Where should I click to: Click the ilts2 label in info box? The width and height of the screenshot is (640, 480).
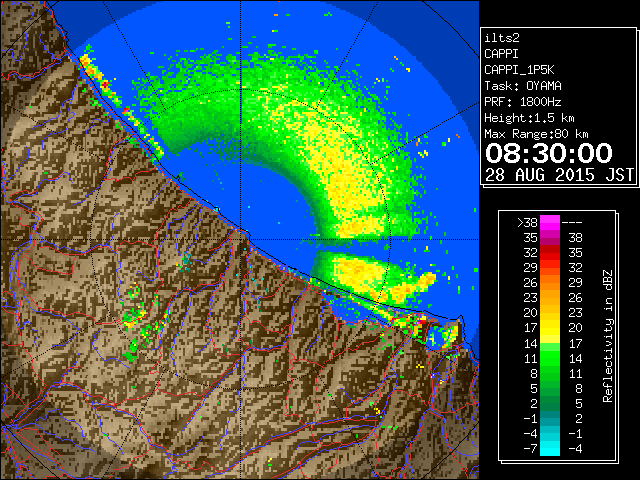tap(502, 38)
